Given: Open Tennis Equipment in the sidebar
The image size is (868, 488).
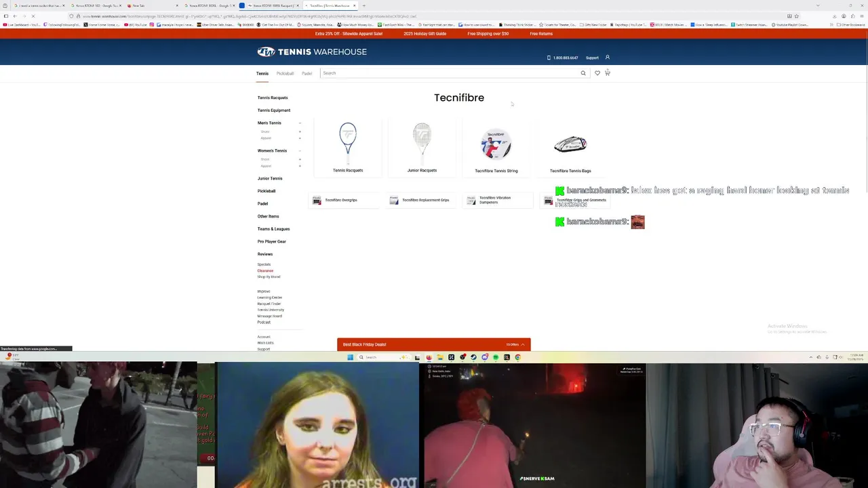Looking at the screenshot, I should [x=274, y=110].
